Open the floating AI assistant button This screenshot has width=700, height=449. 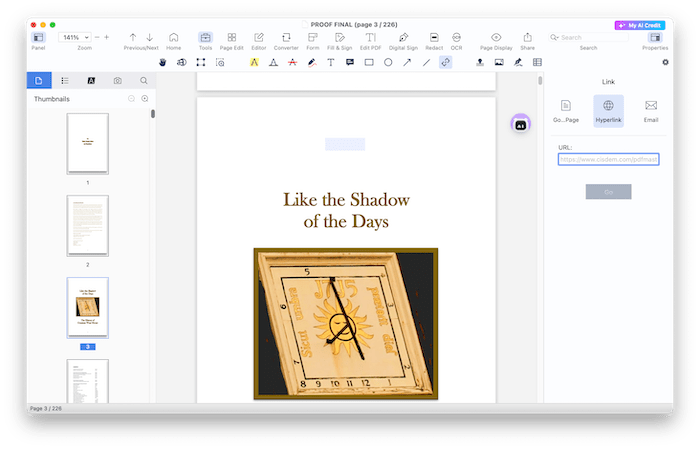pos(521,124)
